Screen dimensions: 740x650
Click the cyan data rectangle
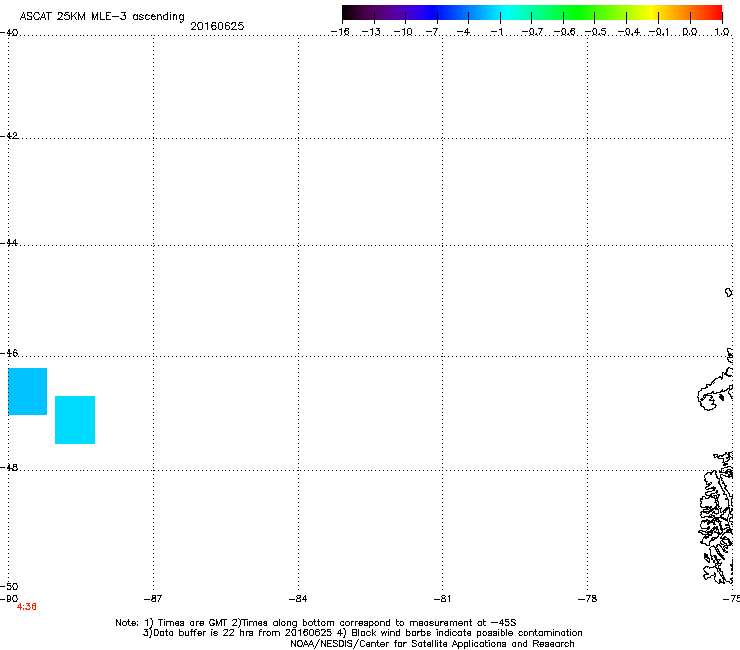[75, 420]
